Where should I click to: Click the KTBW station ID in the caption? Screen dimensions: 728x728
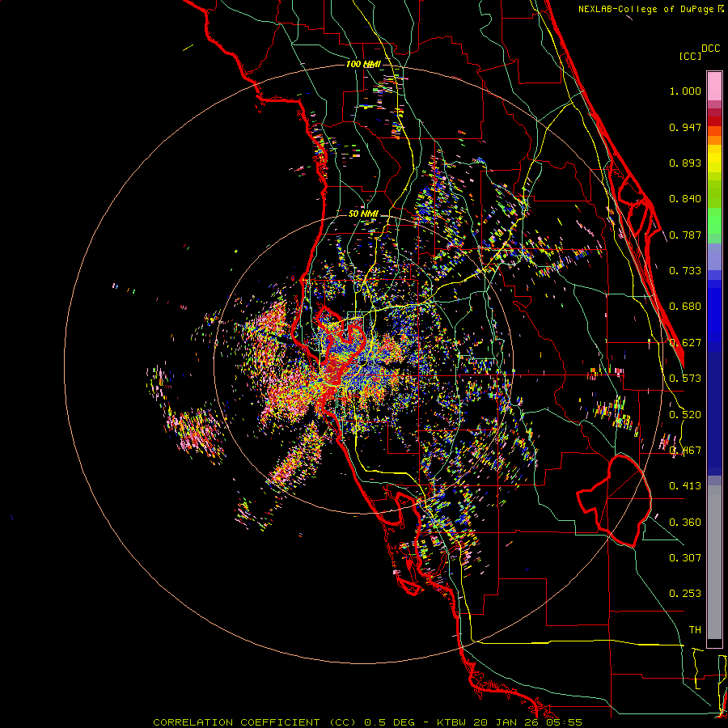[x=451, y=722]
